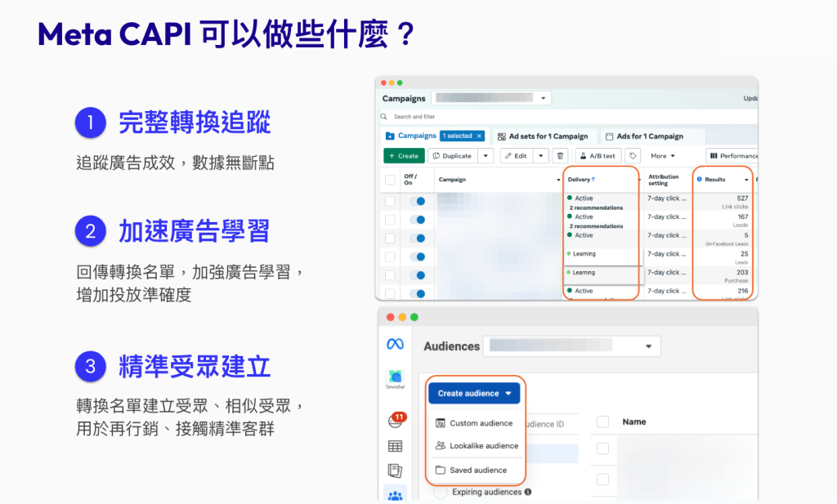Click the '527' results value
Image resolution: width=837 pixels, height=504 pixels.
click(x=742, y=198)
